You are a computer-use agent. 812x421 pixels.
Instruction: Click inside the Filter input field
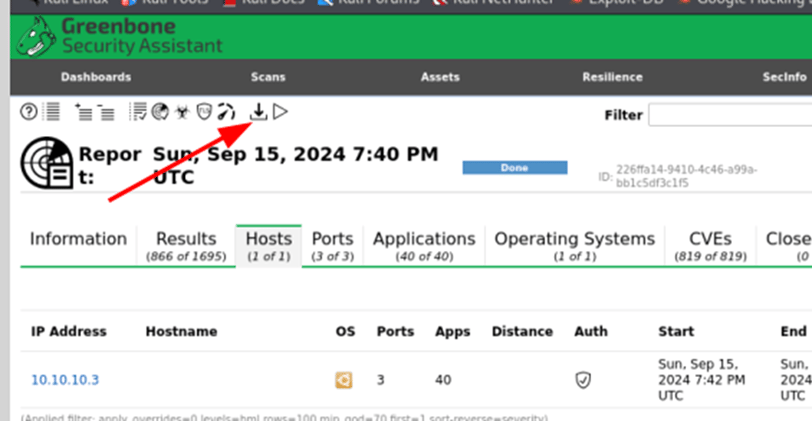tap(730, 115)
